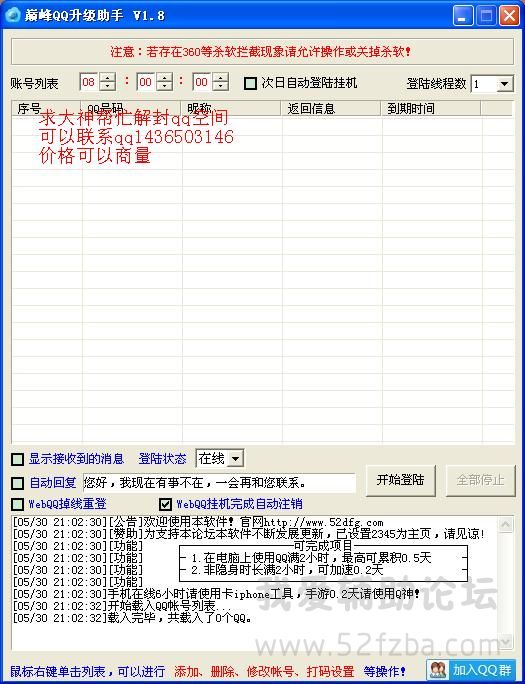Image resolution: width=525 pixels, height=684 pixels.
Task: Click the 昵称 column header
Action: click(231, 109)
